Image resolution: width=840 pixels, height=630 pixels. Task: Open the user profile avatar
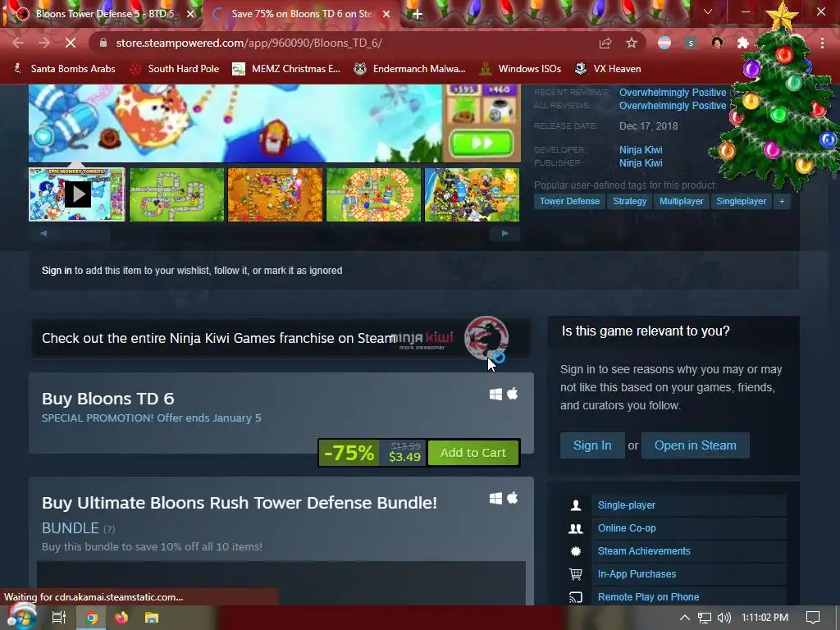point(717,43)
